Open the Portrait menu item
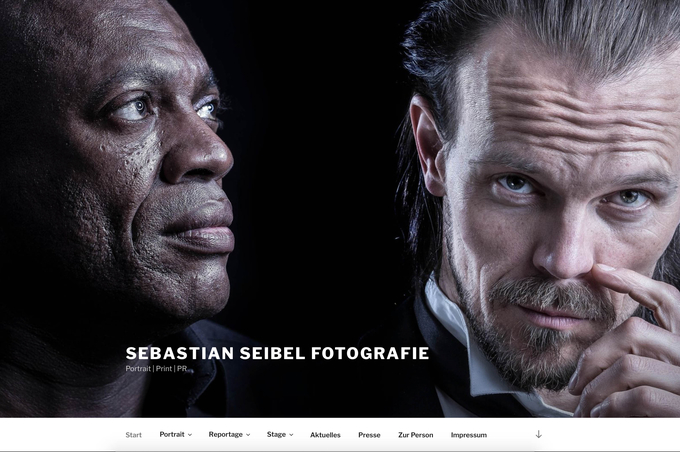 pyautogui.click(x=172, y=434)
